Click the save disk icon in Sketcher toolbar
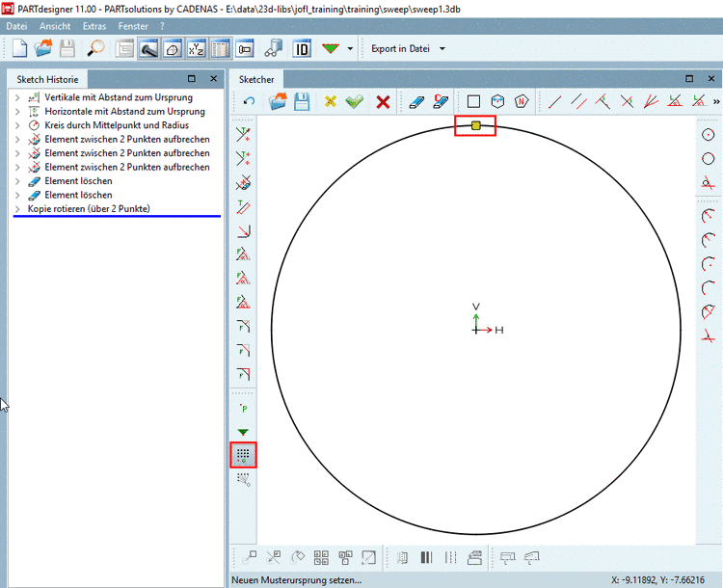The height and width of the screenshot is (588, 723). (x=302, y=101)
